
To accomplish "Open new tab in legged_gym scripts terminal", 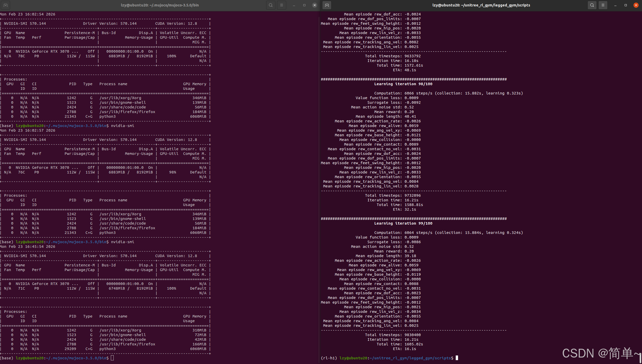I will 327,5.
